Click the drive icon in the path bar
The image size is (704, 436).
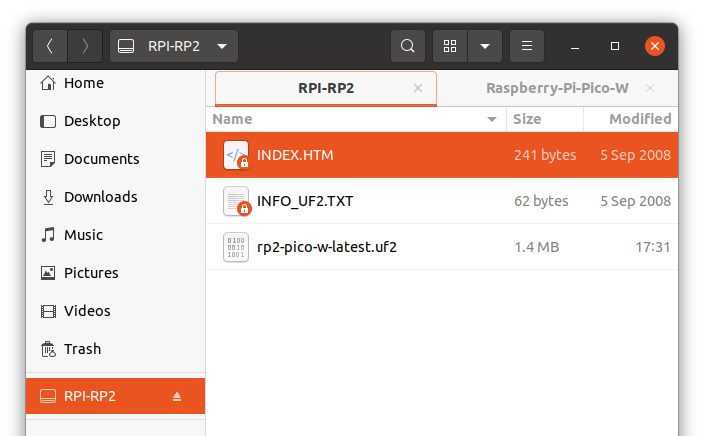click(126, 46)
